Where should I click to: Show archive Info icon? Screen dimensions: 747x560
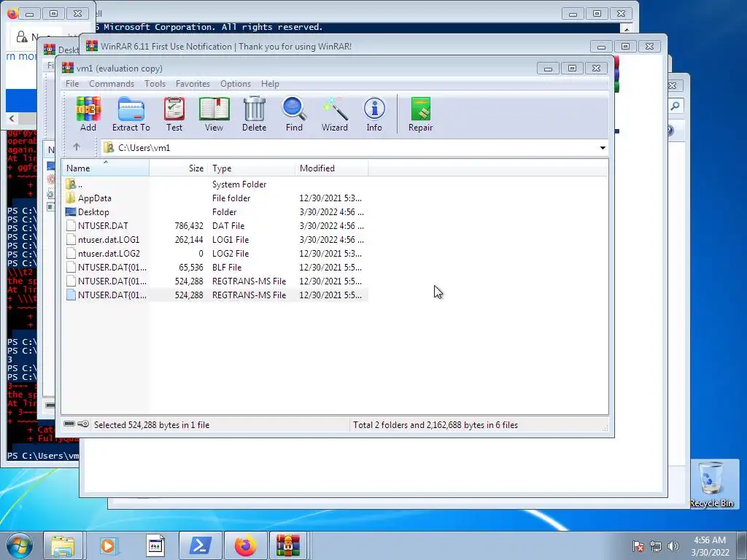374,114
